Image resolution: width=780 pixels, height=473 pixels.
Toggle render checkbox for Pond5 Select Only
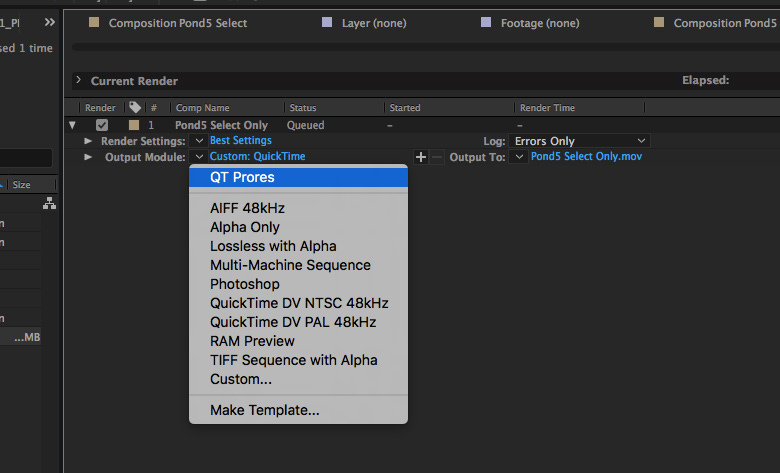(x=101, y=125)
